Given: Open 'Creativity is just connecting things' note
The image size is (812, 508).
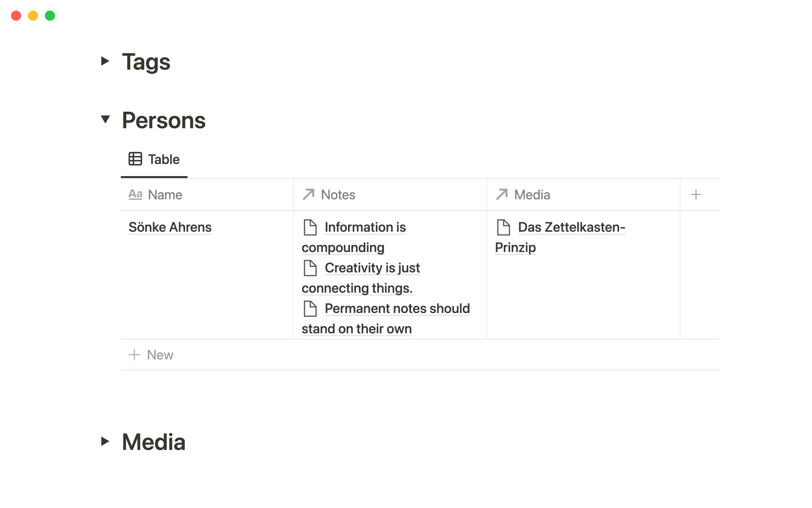Looking at the screenshot, I should [x=372, y=268].
